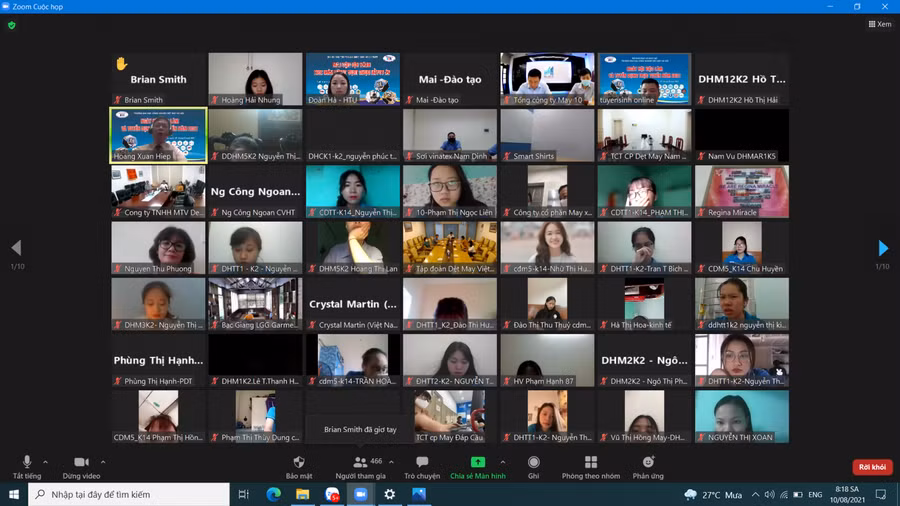Viewport: 900px width, 506px height.
Task: Click green Chia sẻ Màn hình icon
Action: coord(478,462)
